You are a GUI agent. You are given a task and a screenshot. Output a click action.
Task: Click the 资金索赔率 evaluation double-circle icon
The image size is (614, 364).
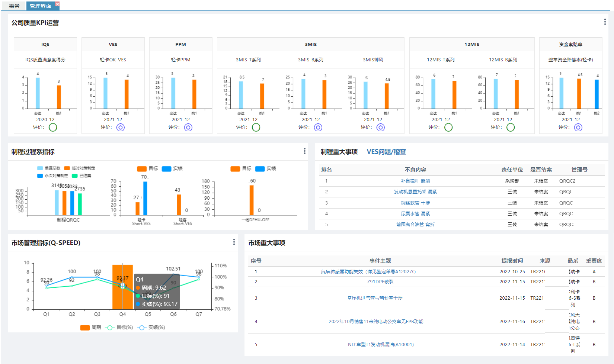coord(578,128)
